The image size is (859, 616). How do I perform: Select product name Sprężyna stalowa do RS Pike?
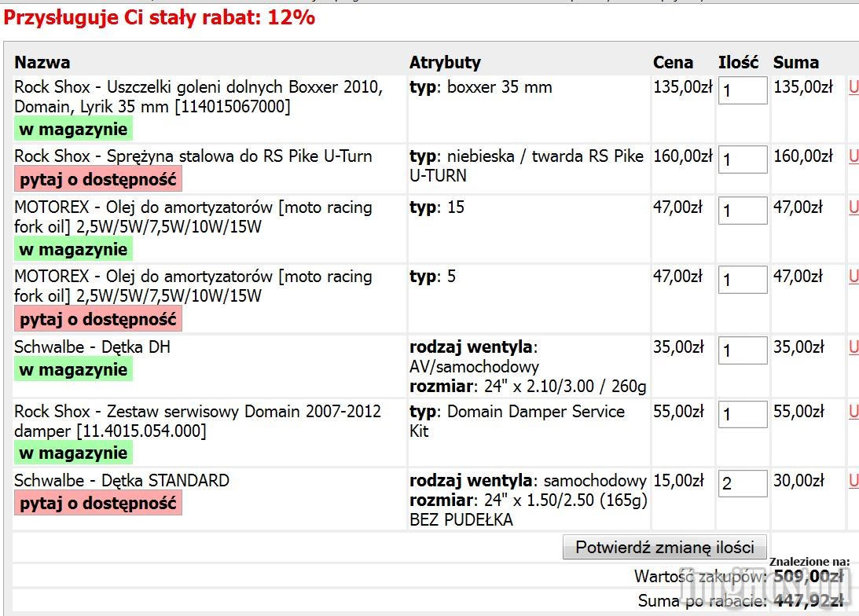pos(193,156)
